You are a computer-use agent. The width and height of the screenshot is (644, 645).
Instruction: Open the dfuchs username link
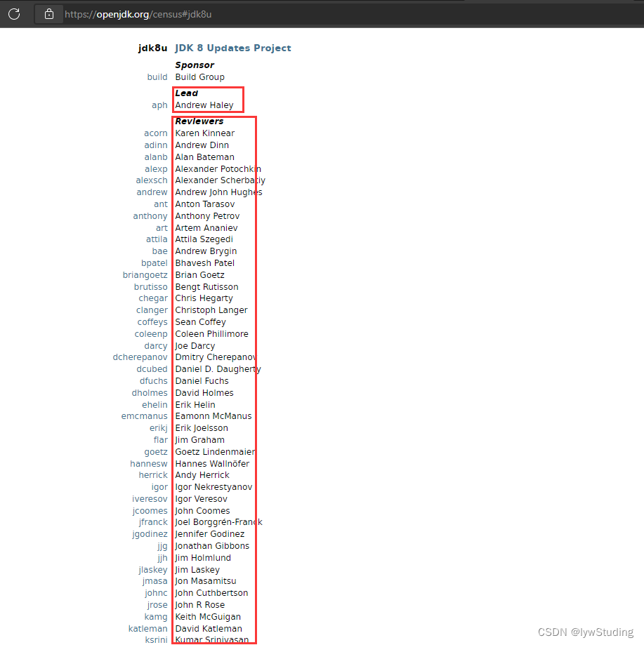[154, 381]
